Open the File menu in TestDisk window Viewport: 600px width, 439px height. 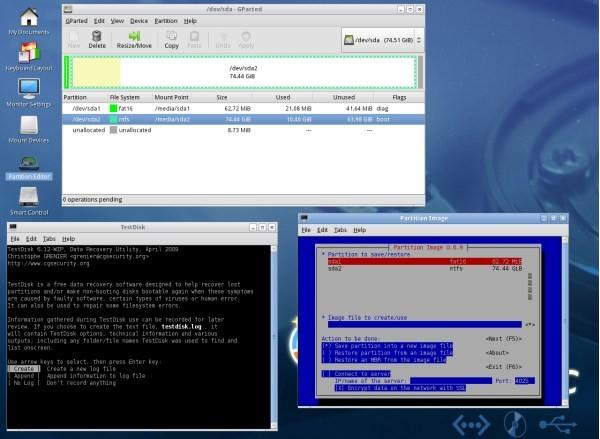(15, 239)
